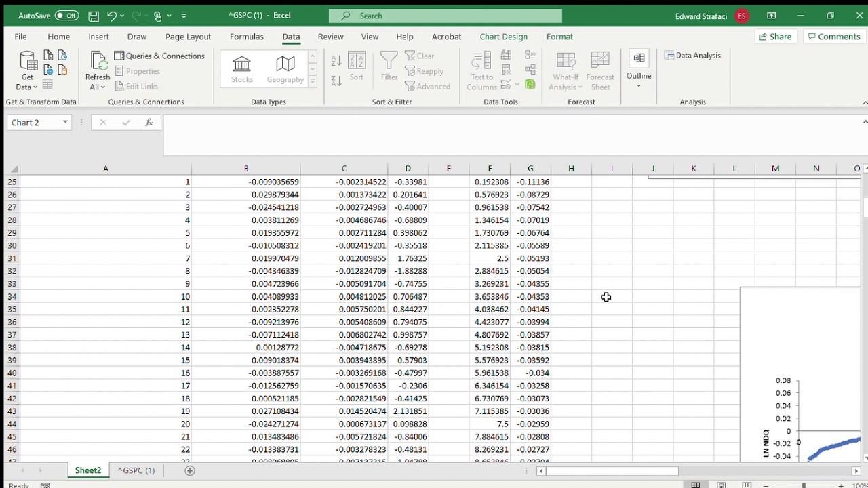This screenshot has height=488, width=868.
Task: Switch to Page Break Preview icon
Action: 747,485
